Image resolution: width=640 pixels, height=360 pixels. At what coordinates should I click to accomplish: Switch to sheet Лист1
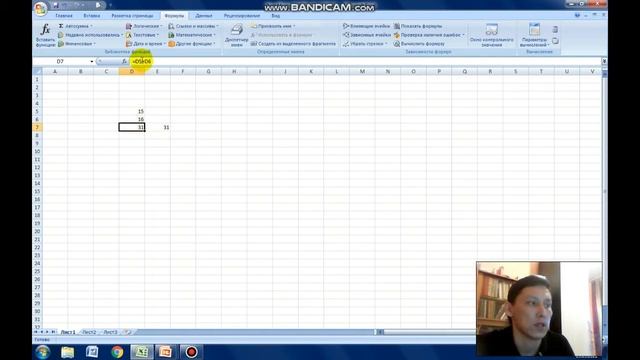(x=68, y=332)
